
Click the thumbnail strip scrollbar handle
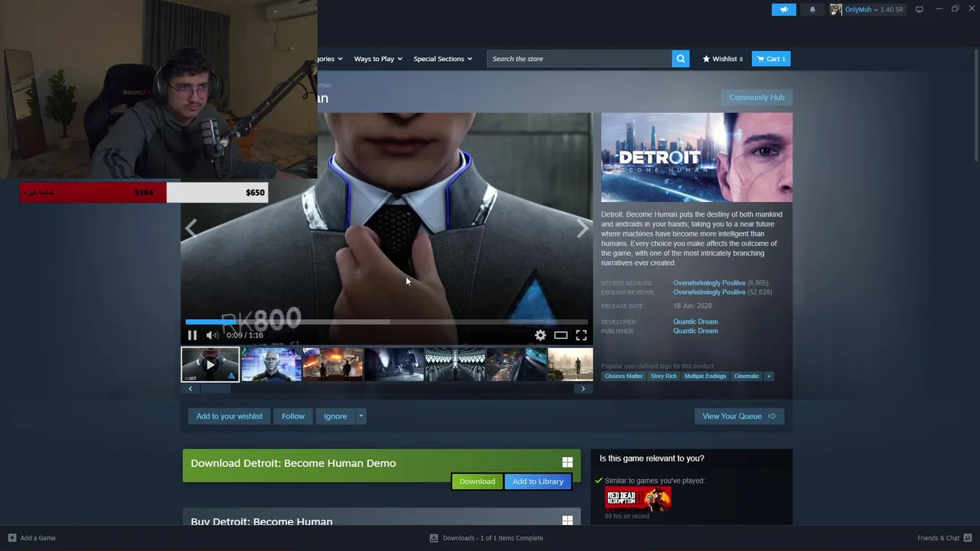(215, 389)
